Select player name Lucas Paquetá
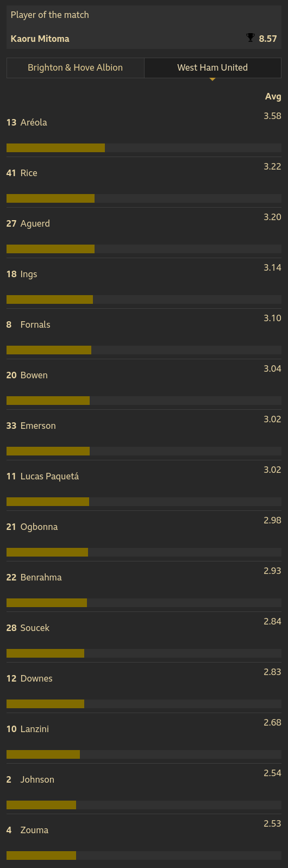 click(49, 476)
